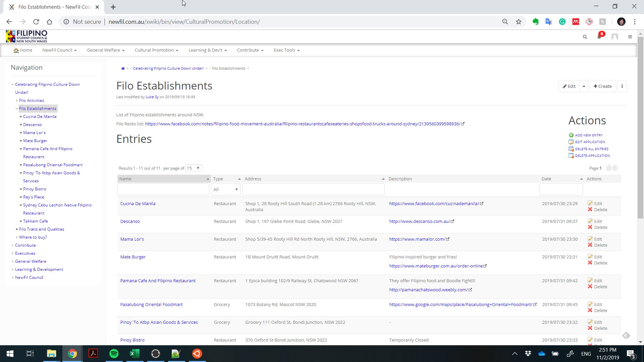Open the Type filter All dropdown
This screenshot has width=644, height=362.
point(226,189)
